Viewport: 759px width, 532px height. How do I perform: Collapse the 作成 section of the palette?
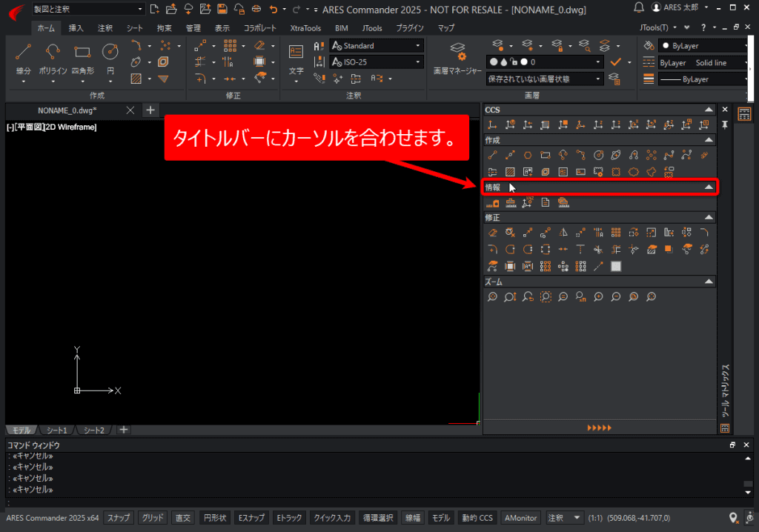tap(709, 139)
